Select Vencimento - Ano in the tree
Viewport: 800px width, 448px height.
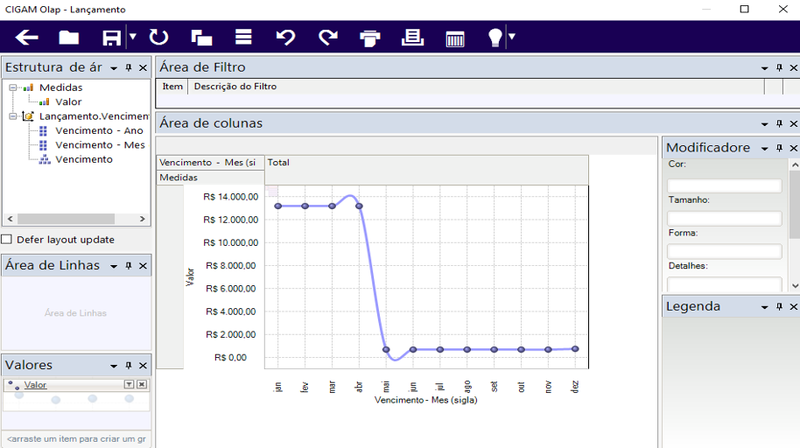(99, 131)
